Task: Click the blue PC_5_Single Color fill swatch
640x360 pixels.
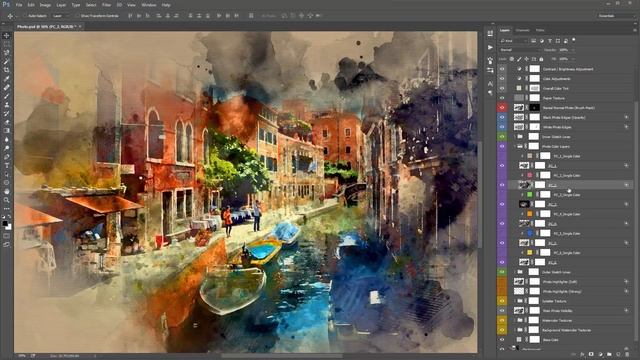Action: tap(530, 233)
